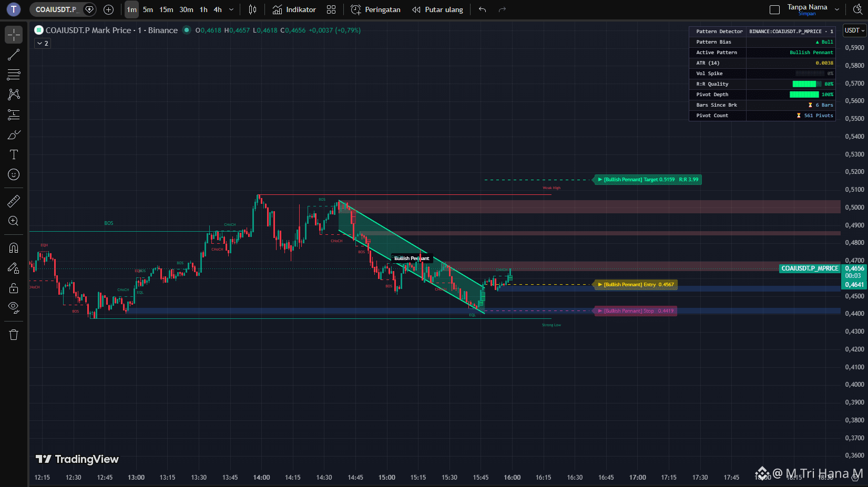
Task: Open the user profile avatar menu
Action: pos(14,9)
